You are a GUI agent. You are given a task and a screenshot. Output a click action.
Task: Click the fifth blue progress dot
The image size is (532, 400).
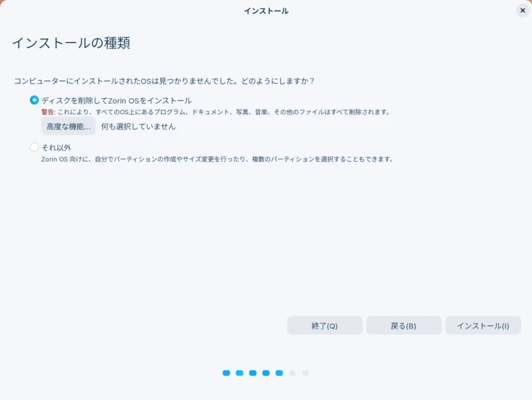(279, 373)
